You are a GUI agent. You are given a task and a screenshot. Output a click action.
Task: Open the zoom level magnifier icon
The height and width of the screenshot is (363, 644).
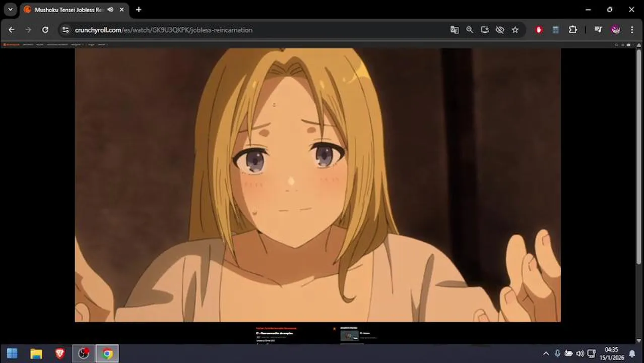point(470,30)
